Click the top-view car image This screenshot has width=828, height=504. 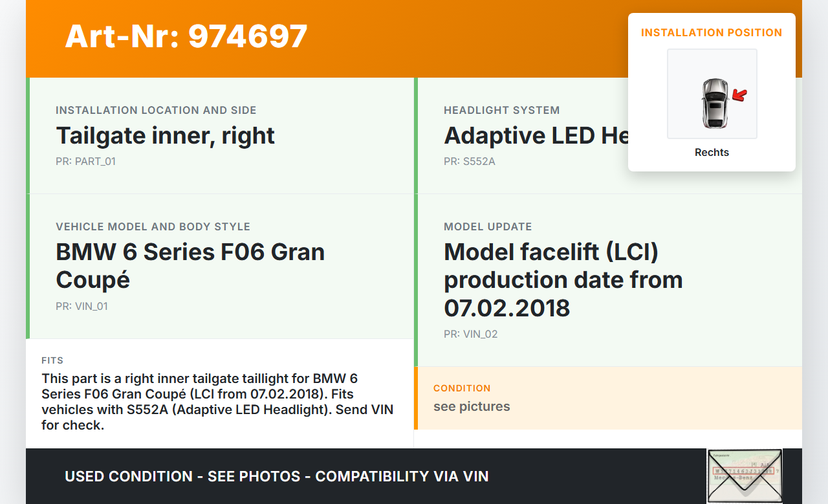coord(714,102)
